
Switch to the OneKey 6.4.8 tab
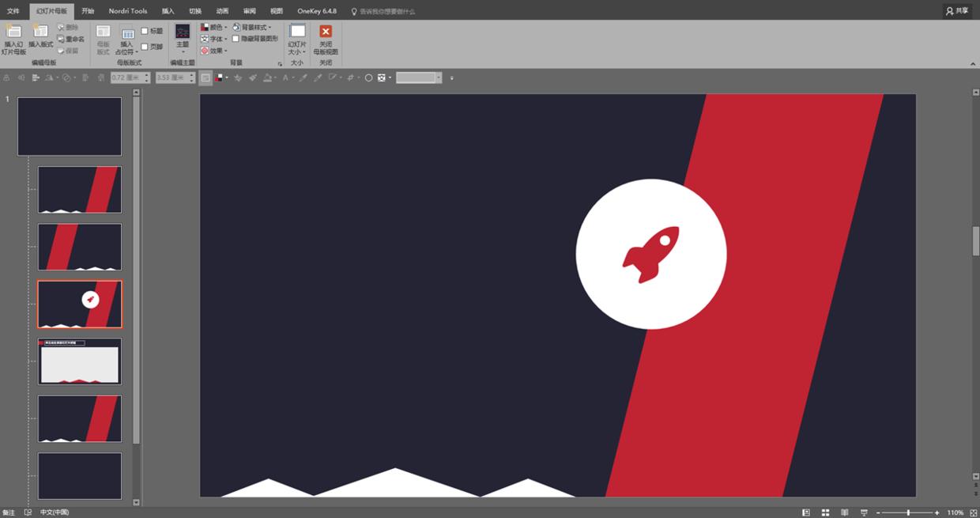point(316,11)
